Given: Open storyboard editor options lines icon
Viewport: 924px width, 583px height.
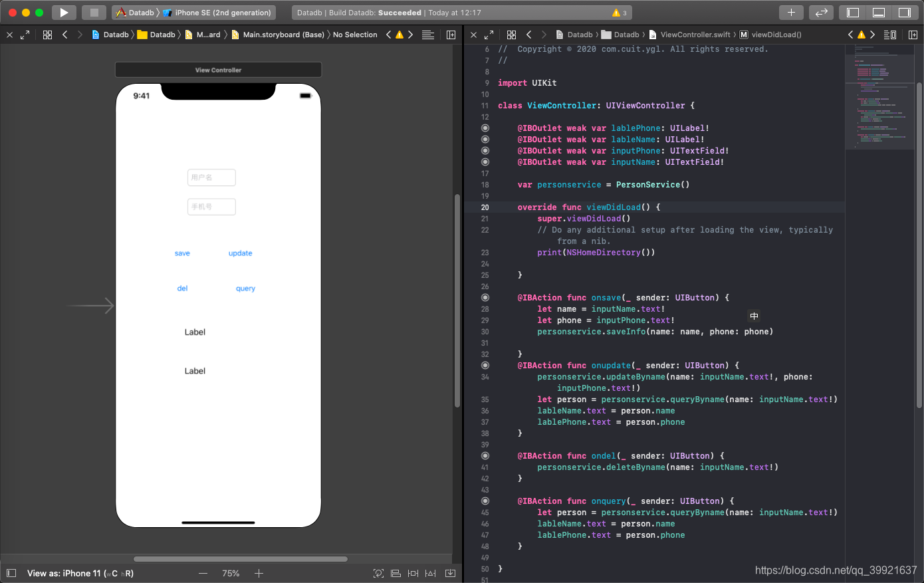Looking at the screenshot, I should (x=428, y=35).
